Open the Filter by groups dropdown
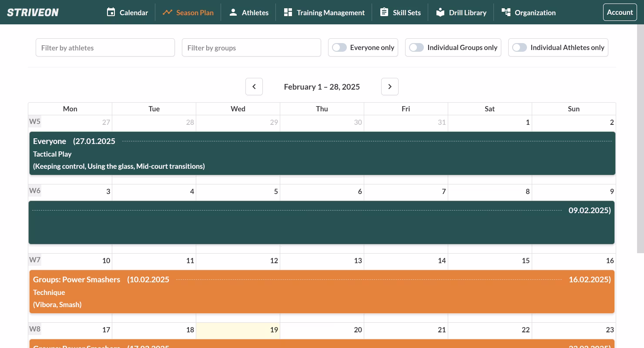644x348 pixels. click(252, 47)
